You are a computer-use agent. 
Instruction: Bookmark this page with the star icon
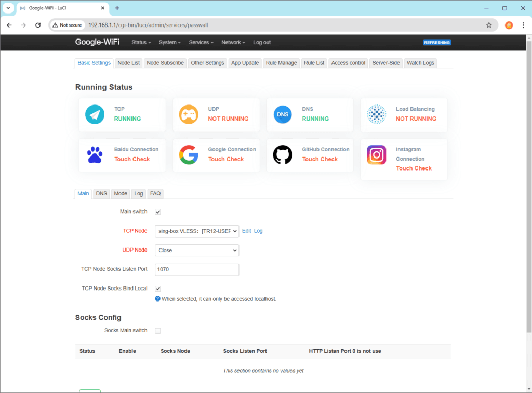click(489, 25)
